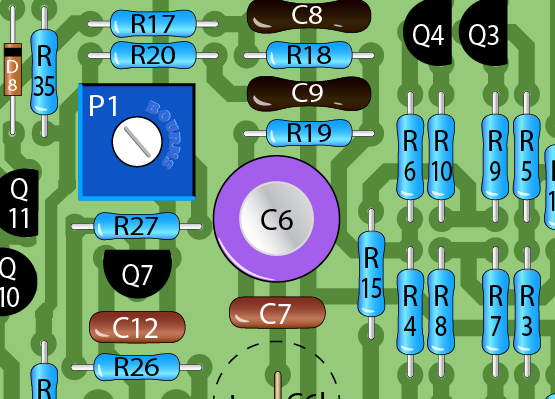Screen dimensions: 555x399
Task: Select resistor R4
Action: (410, 312)
